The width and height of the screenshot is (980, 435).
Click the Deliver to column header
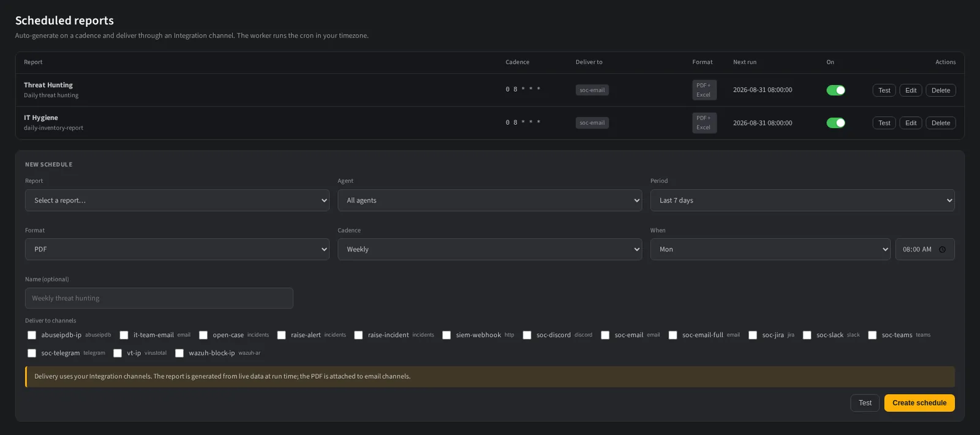589,62
